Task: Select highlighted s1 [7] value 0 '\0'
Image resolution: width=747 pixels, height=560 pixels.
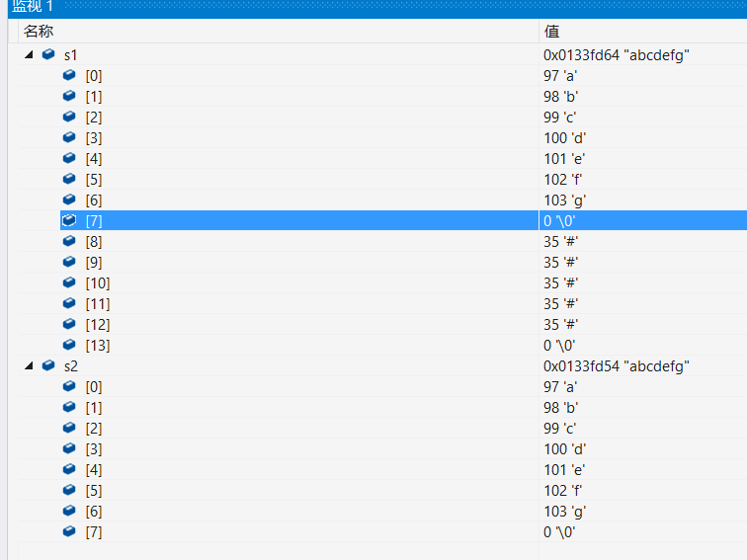Action: tap(559, 221)
